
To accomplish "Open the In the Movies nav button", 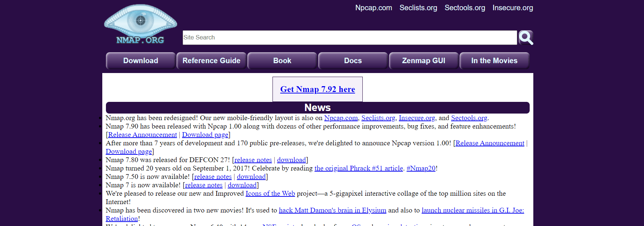I will (x=494, y=61).
